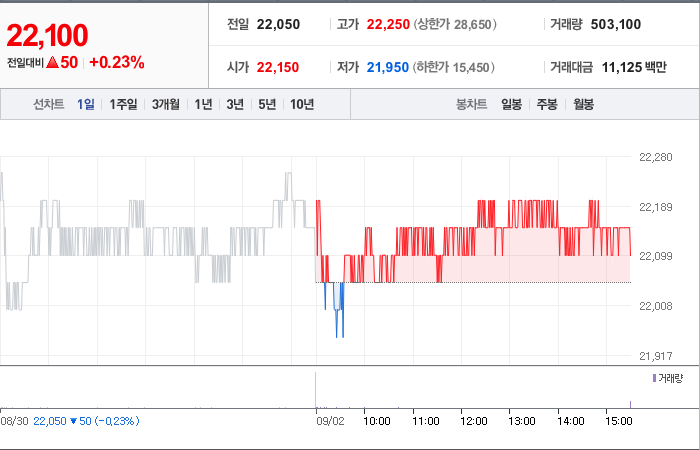This screenshot has width=700, height=450.
Task: Show the 5년 line chart
Action: click(x=267, y=104)
